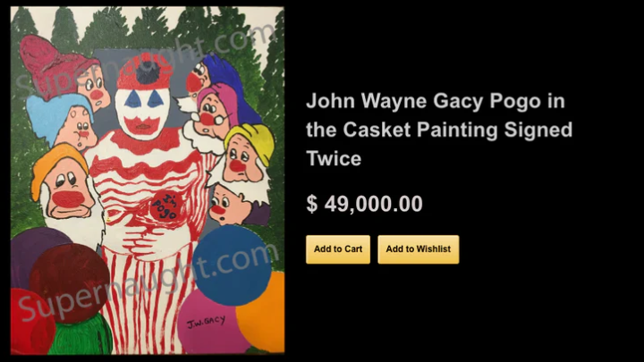The image size is (644, 362).
Task: Select the orange balloon in the painting
Action: 261,314
